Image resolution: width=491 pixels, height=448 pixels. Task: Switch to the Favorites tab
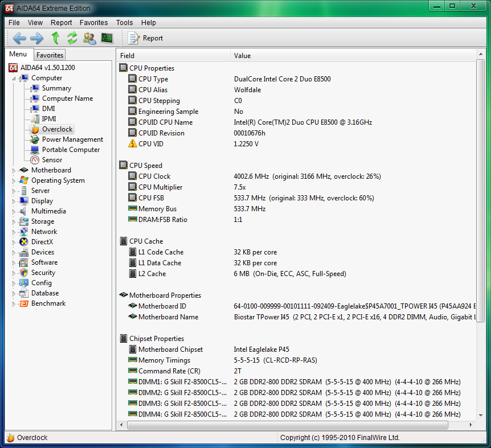click(x=50, y=55)
